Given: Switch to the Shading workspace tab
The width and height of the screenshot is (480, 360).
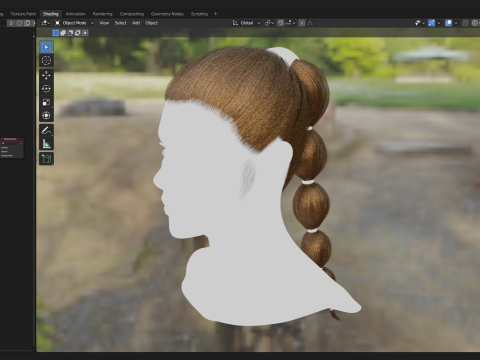Looking at the screenshot, I should click(51, 14).
